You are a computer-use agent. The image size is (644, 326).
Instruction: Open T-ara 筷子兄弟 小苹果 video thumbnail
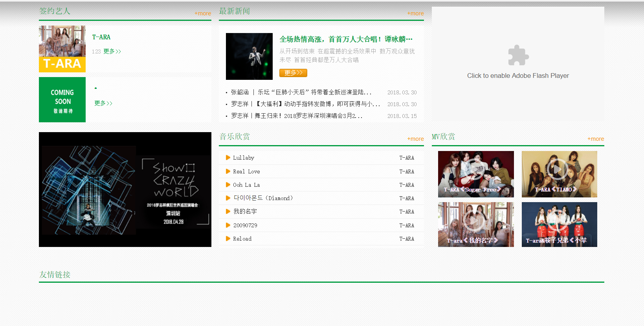click(x=559, y=224)
